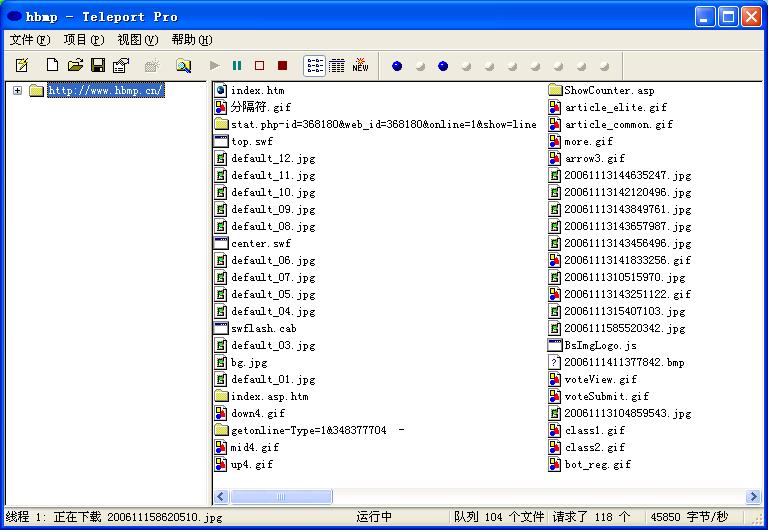Open the 视图(V) menu

coord(137,40)
